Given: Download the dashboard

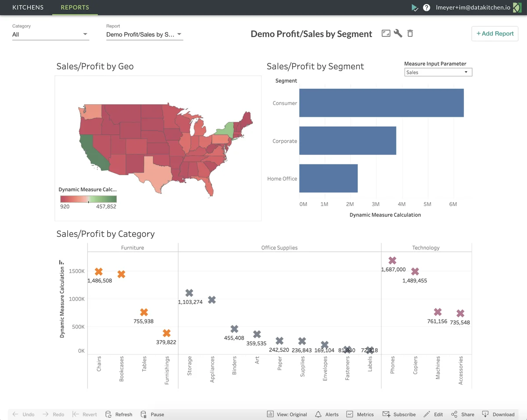Looking at the screenshot, I should [x=499, y=414].
